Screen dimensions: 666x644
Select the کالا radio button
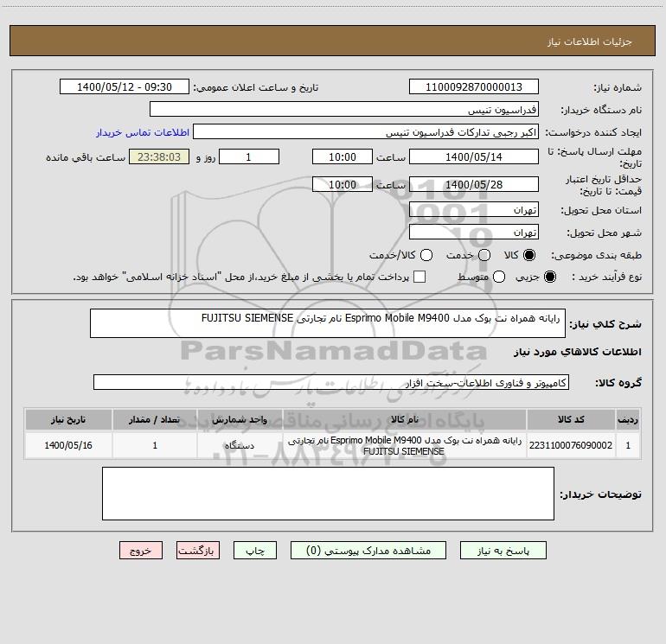click(x=529, y=255)
